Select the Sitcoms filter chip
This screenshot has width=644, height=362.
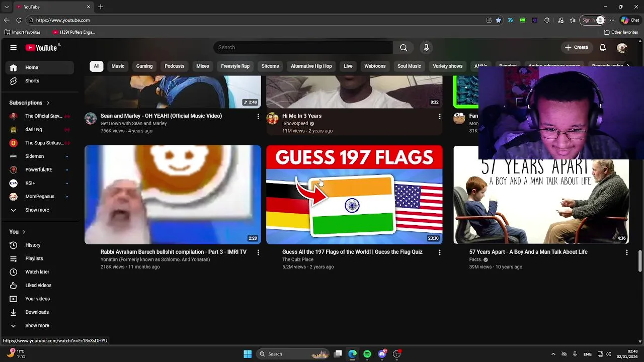tap(270, 66)
